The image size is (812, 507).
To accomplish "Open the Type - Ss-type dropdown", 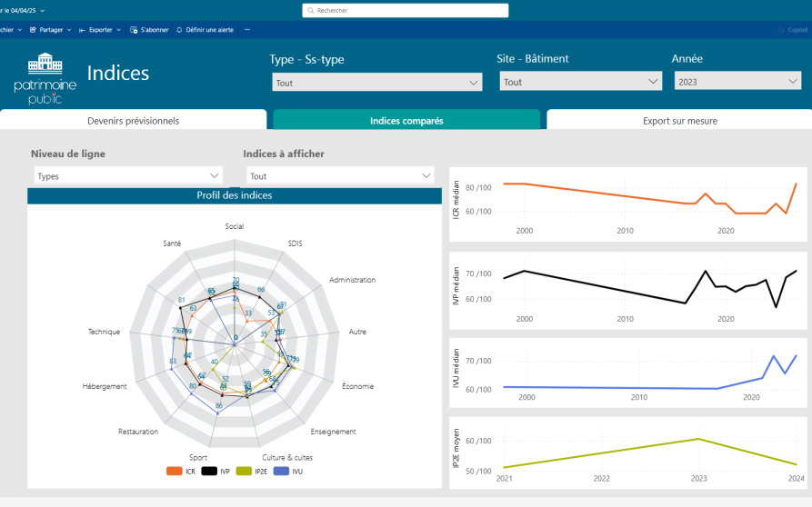I will tap(377, 83).
